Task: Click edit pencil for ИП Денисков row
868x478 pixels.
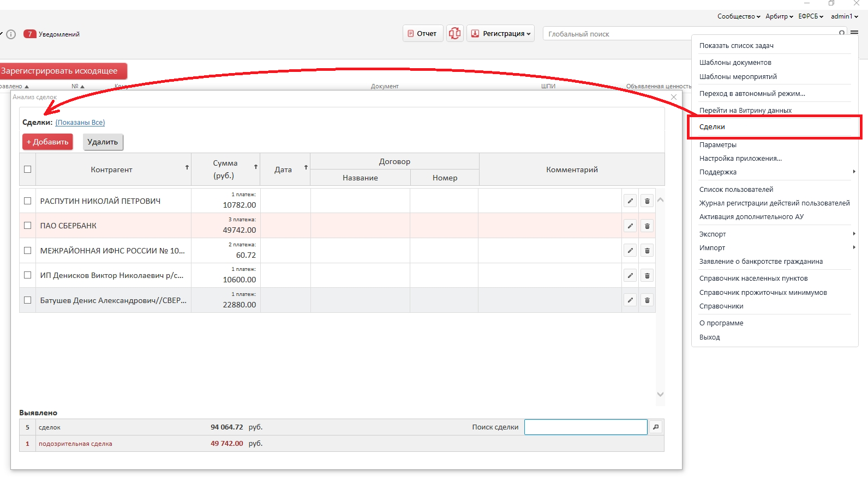Action: (x=630, y=276)
